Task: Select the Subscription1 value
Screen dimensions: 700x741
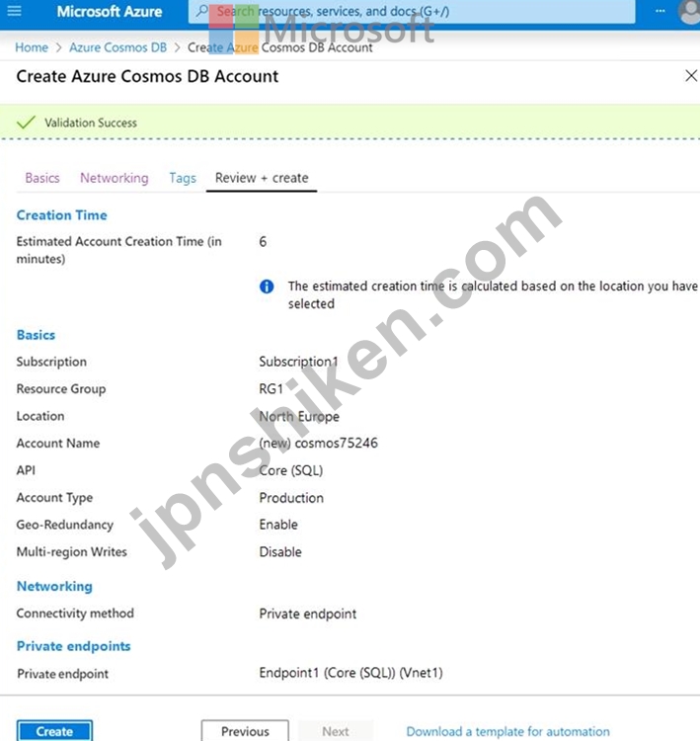Action: point(298,362)
